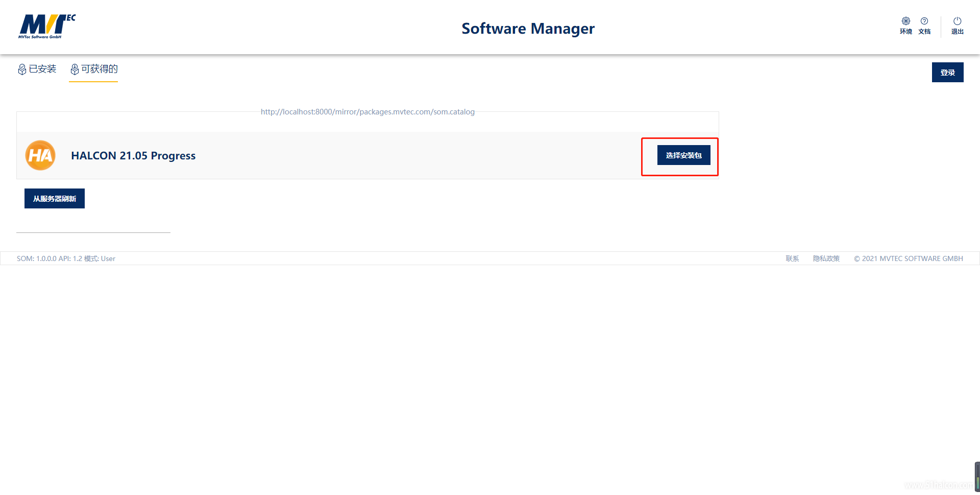Click the MVTec logo
The width and height of the screenshot is (980, 495).
click(x=47, y=27)
